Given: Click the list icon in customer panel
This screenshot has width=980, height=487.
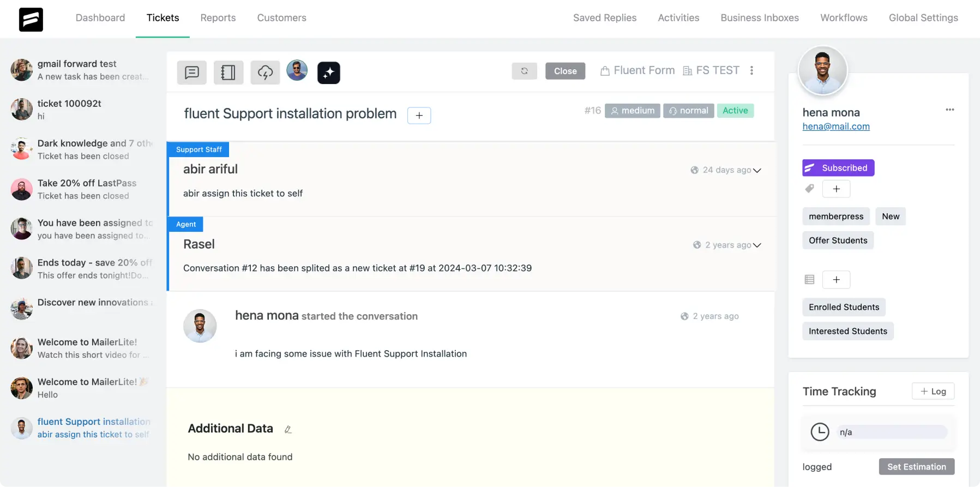Looking at the screenshot, I should 809,280.
